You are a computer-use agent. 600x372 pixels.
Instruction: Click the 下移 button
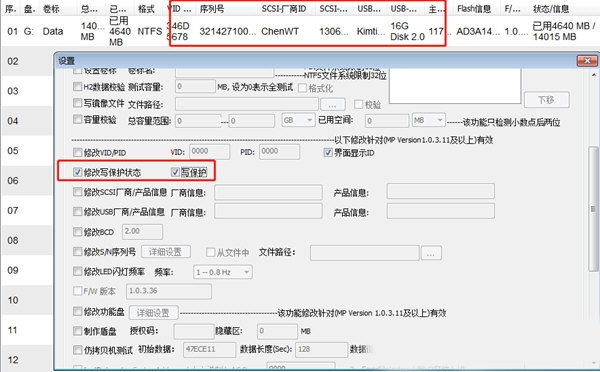click(x=546, y=100)
